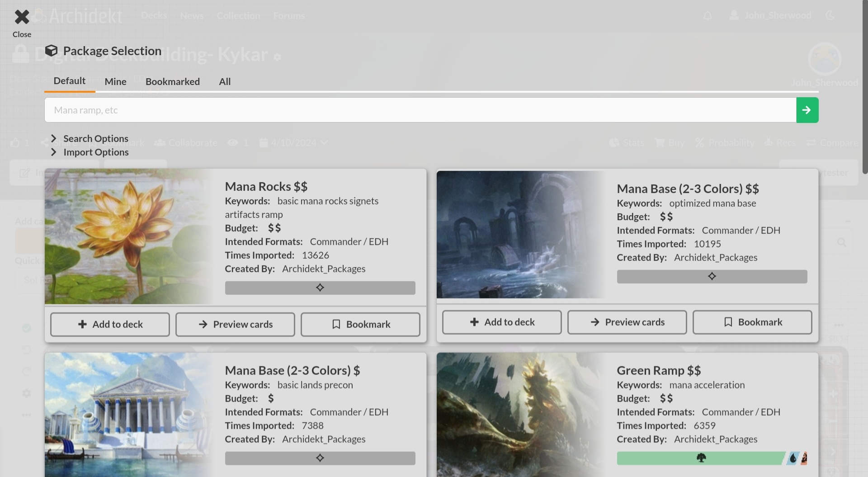Click the user profile icon next to John_Sherwood
This screenshot has width=868, height=477.
click(733, 15)
